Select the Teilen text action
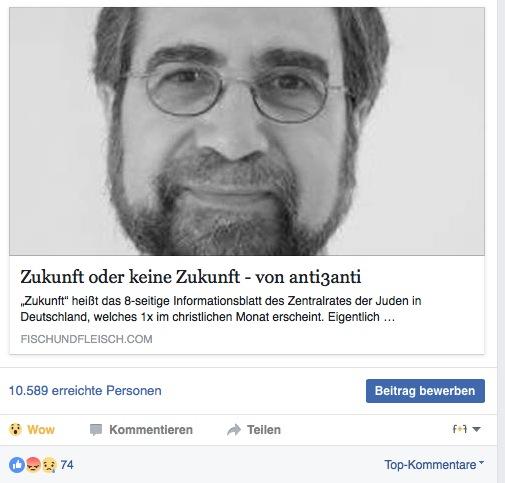Screen dimensions: 505x483 pyautogui.click(x=264, y=430)
